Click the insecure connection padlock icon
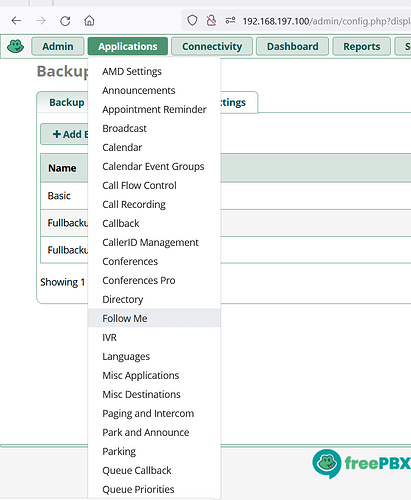 coord(211,21)
